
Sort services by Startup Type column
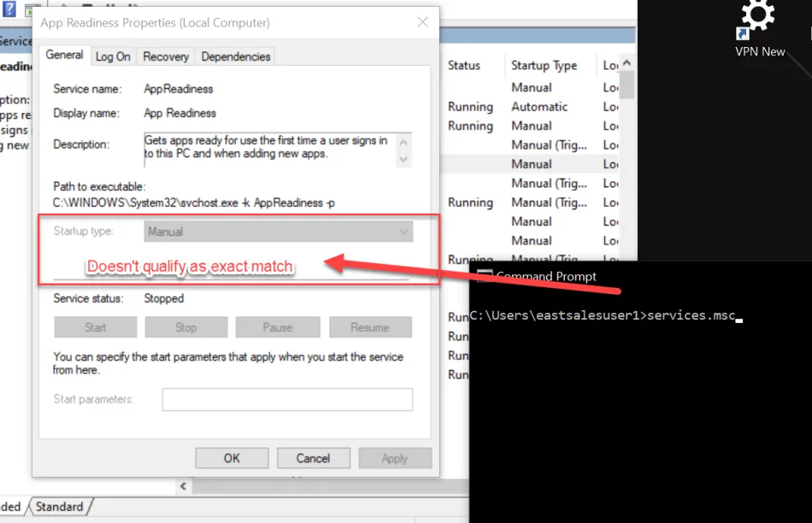pyautogui.click(x=544, y=66)
